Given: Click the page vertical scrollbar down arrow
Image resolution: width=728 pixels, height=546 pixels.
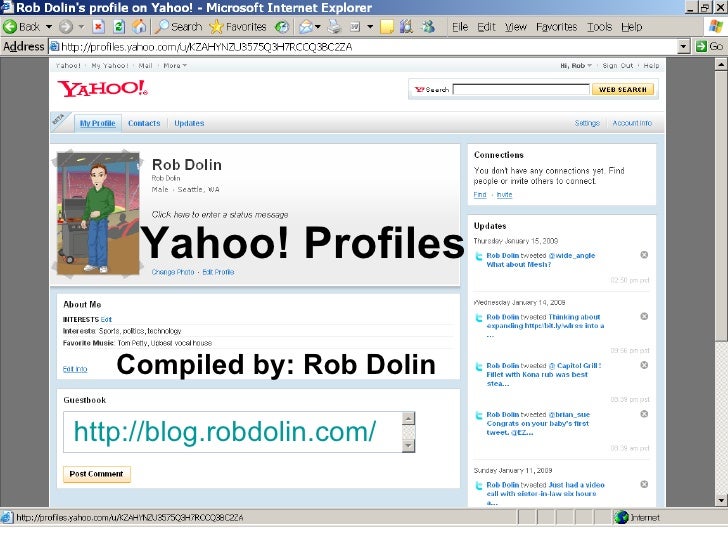Looking at the screenshot, I should pyautogui.click(x=721, y=500).
